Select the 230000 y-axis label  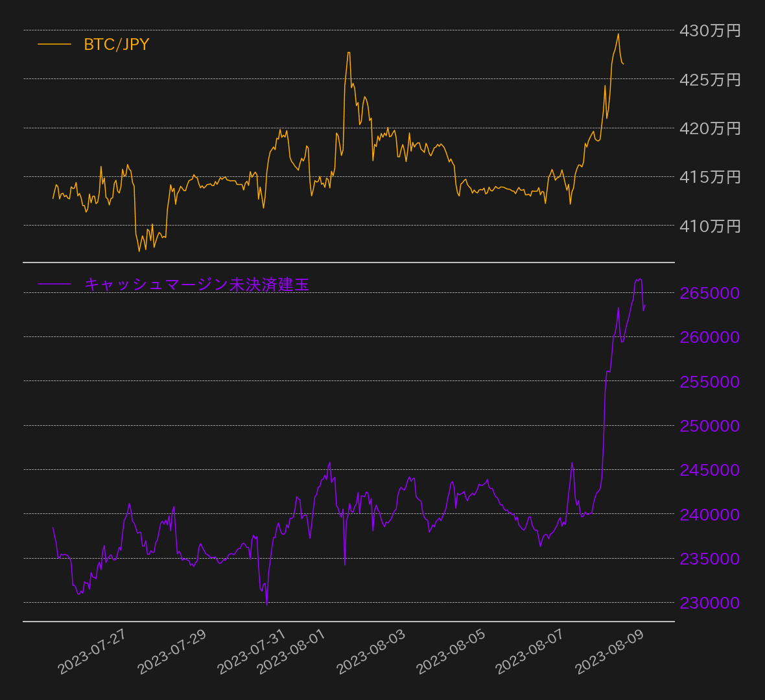pos(709,603)
